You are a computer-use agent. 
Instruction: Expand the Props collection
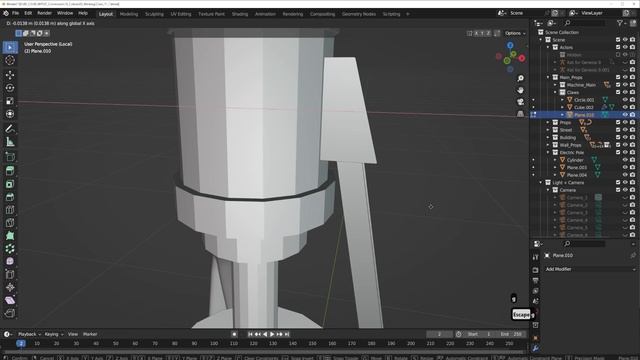tap(548, 122)
